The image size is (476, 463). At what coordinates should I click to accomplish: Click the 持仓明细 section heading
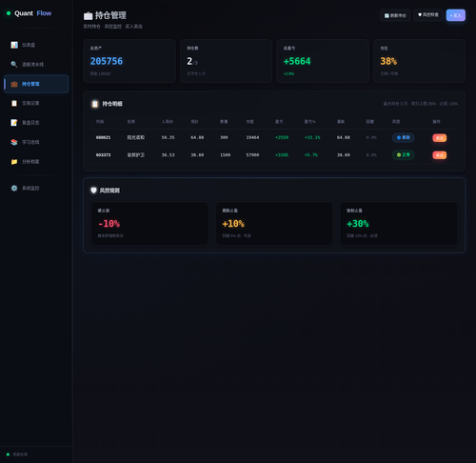click(x=112, y=104)
